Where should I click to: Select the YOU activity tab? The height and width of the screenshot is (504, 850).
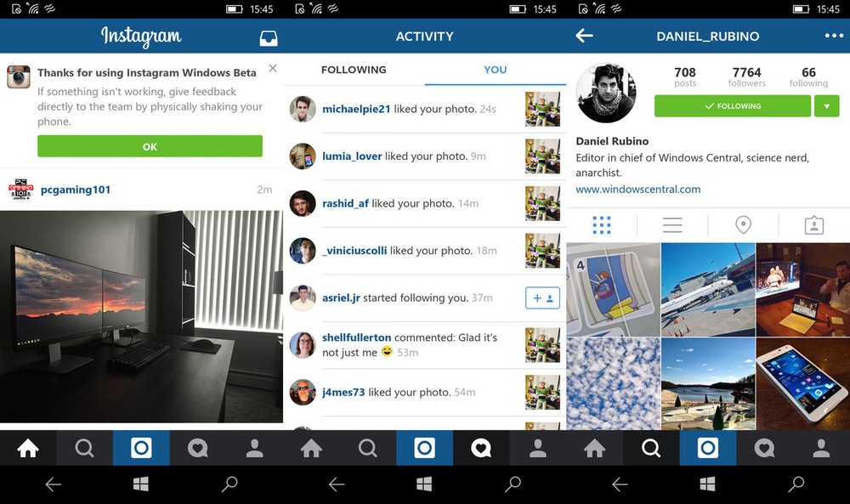(x=495, y=70)
